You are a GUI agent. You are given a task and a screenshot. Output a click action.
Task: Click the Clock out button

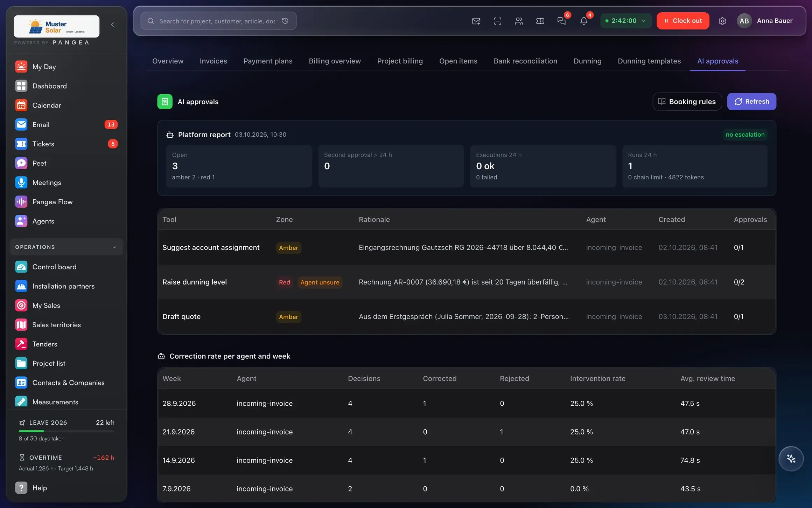pyautogui.click(x=683, y=21)
